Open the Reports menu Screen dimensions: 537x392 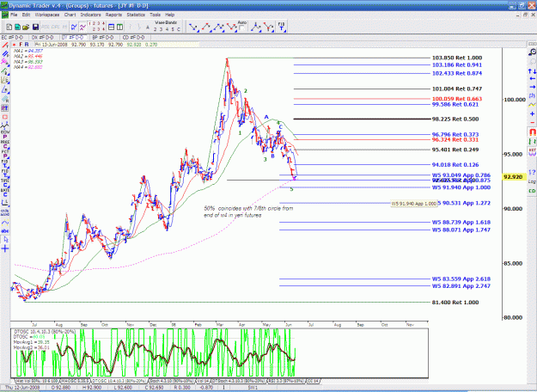point(113,15)
